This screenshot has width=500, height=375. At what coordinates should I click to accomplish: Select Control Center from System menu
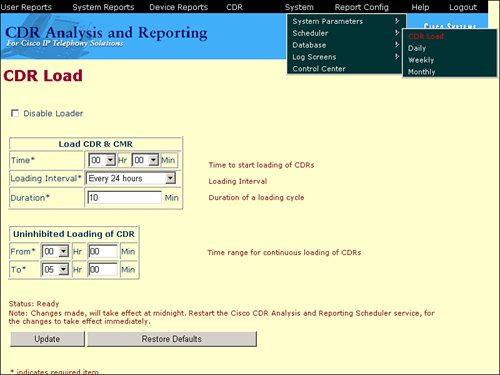319,69
